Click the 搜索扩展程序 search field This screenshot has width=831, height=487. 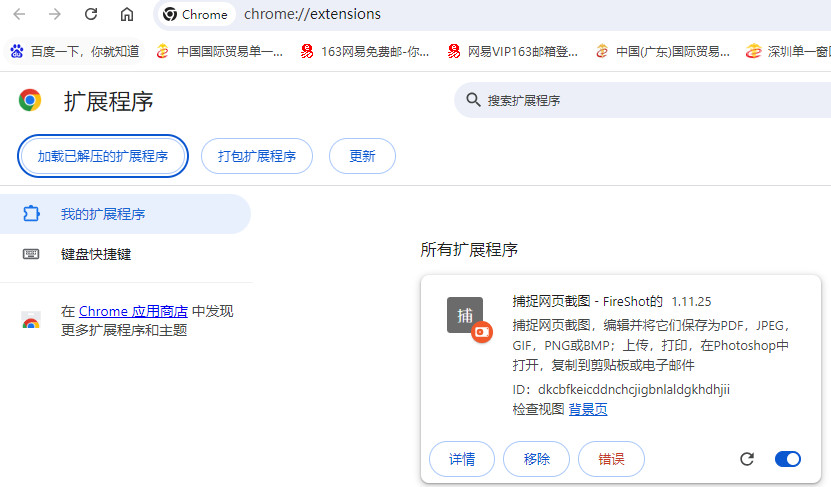click(x=640, y=100)
